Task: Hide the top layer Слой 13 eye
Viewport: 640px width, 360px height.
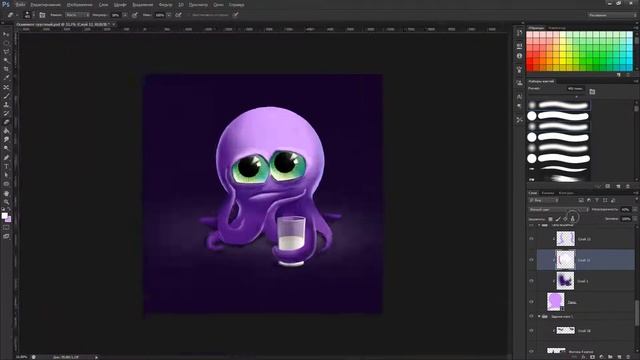Action: coord(531,239)
